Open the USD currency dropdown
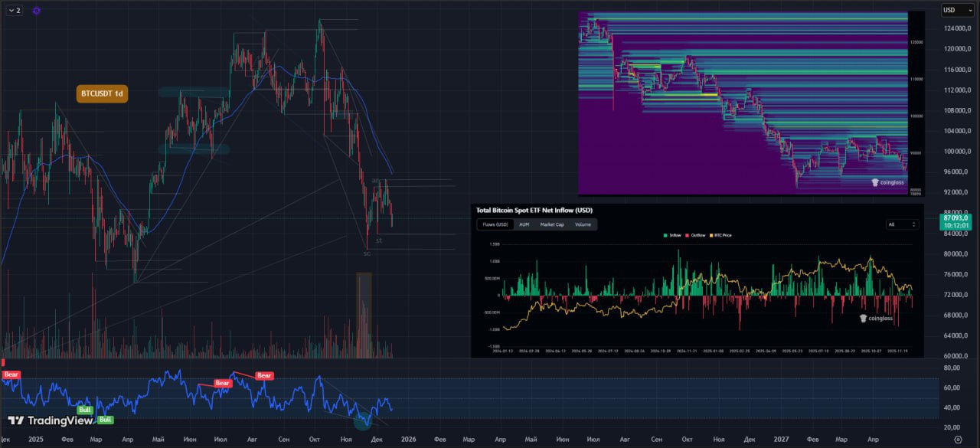The width and height of the screenshot is (980, 448). tap(952, 10)
